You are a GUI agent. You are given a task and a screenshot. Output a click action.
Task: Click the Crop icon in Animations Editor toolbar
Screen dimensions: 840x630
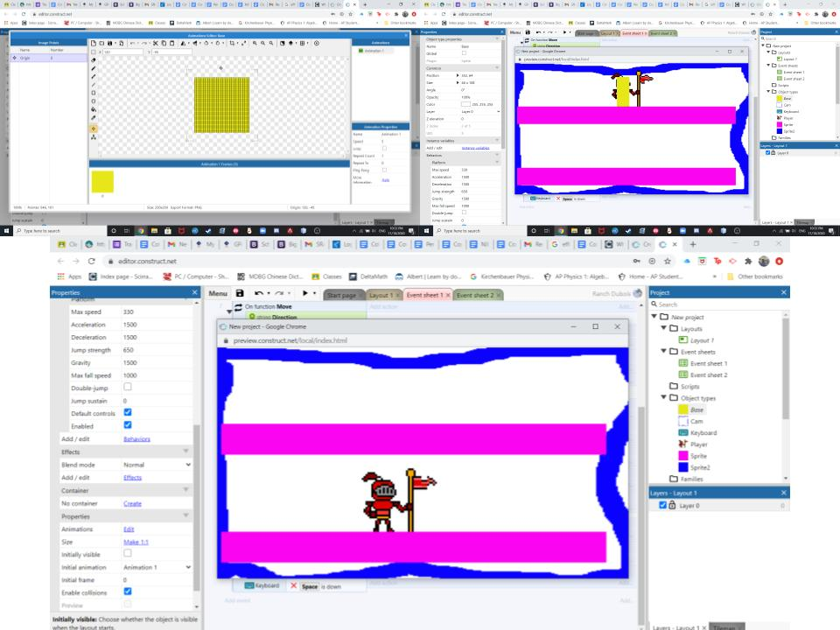click(232, 43)
